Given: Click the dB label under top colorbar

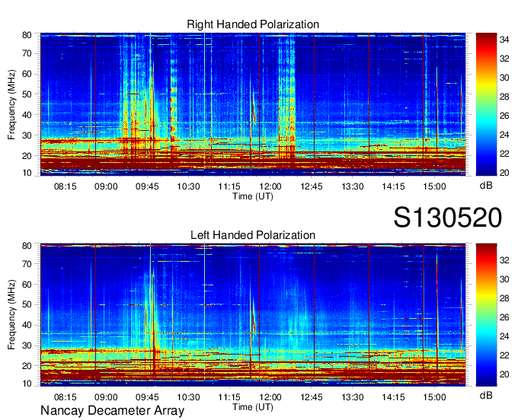Looking at the screenshot, I should tap(486, 186).
